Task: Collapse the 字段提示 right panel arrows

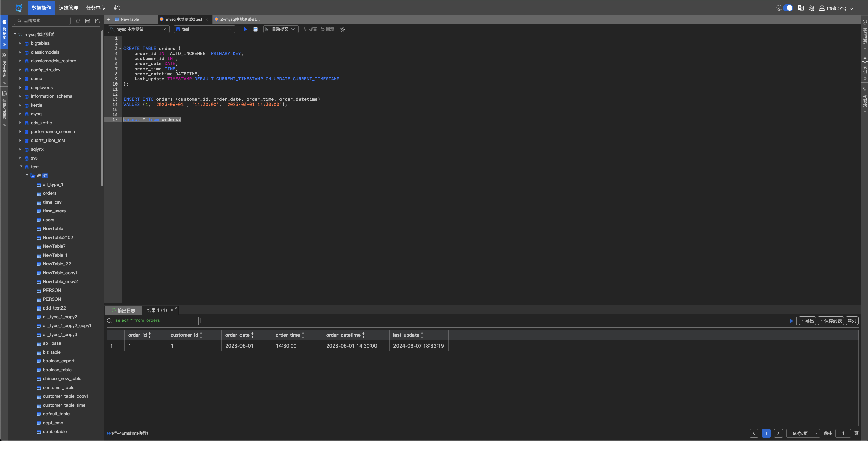Action: [865, 49]
